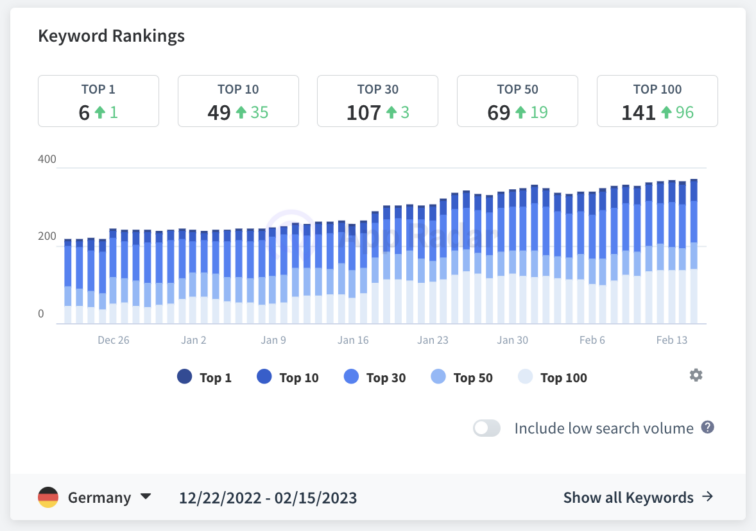This screenshot has width=756, height=531.
Task: Click the last bar near Feb 13
Action: [x=693, y=251]
